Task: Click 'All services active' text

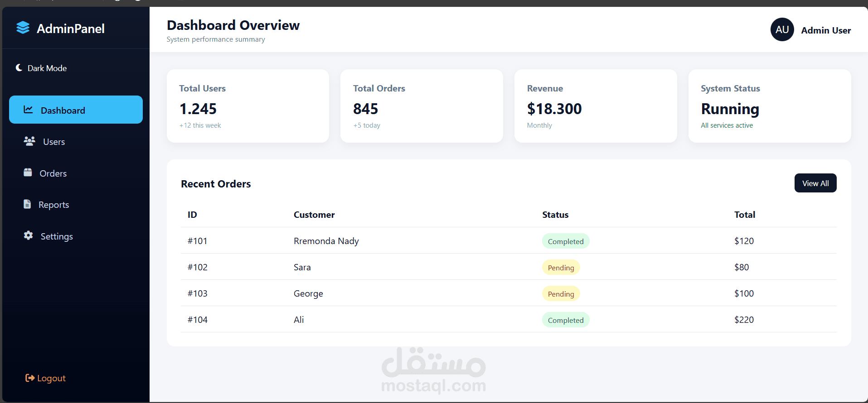Action: tap(727, 125)
